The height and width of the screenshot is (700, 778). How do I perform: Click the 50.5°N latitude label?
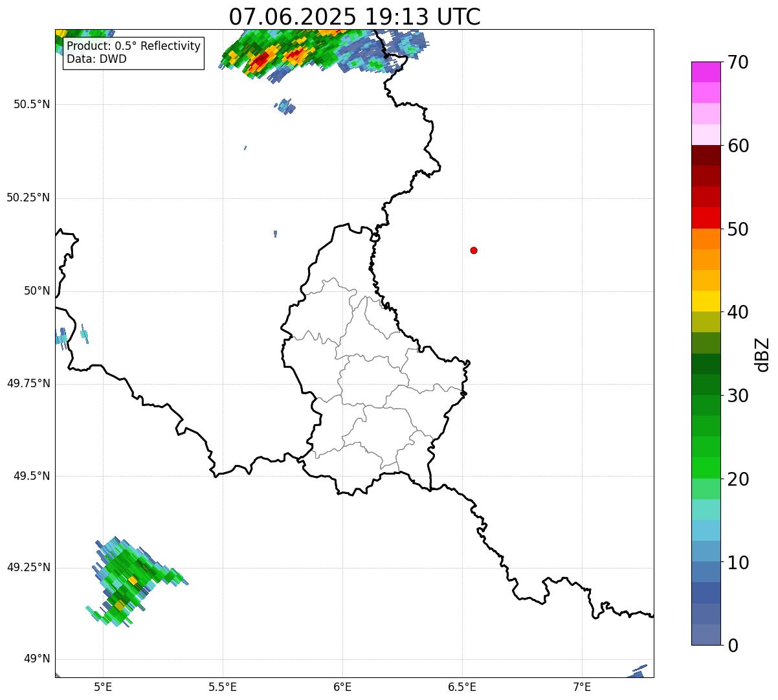pyautogui.click(x=32, y=104)
